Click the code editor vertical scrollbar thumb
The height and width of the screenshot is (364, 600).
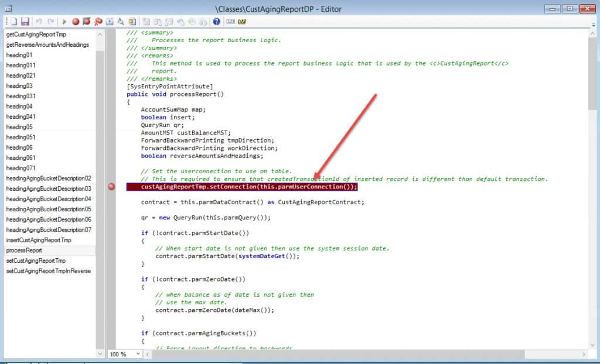[x=592, y=72]
